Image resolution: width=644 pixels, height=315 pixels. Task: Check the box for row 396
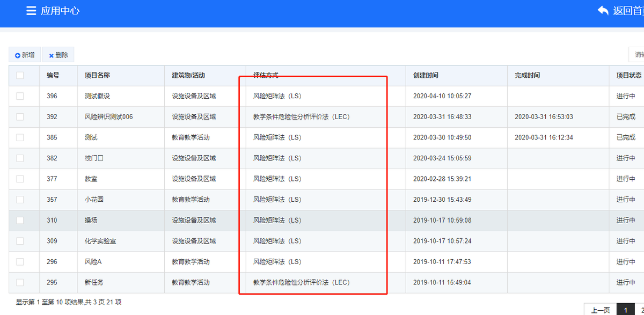point(20,96)
